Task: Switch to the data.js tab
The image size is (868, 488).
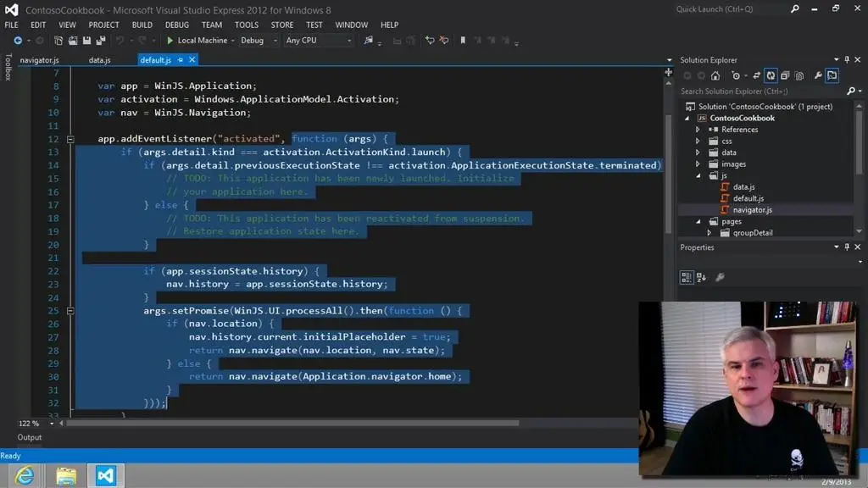Action: click(100, 60)
